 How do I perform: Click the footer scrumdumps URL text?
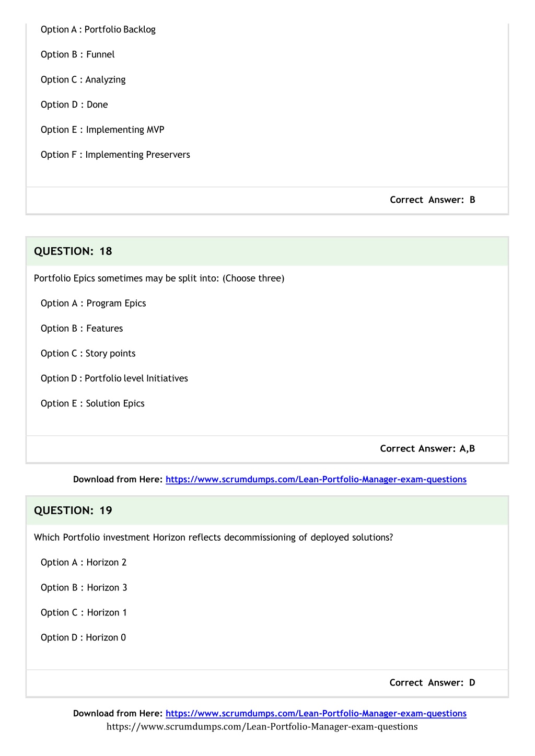[x=262, y=727]
